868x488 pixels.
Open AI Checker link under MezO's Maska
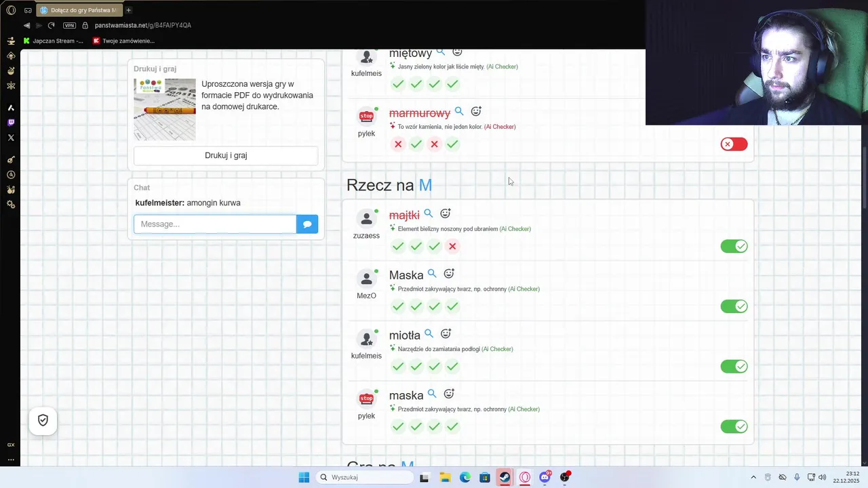(524, 289)
